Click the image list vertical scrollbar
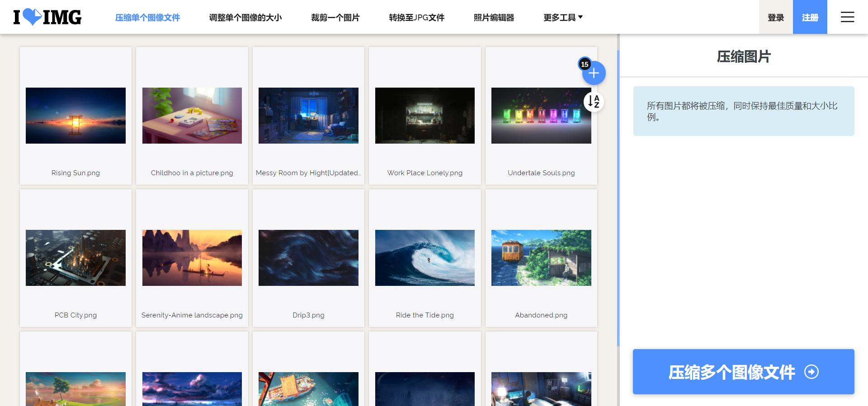Viewport: 868px width, 406px height. click(x=618, y=198)
